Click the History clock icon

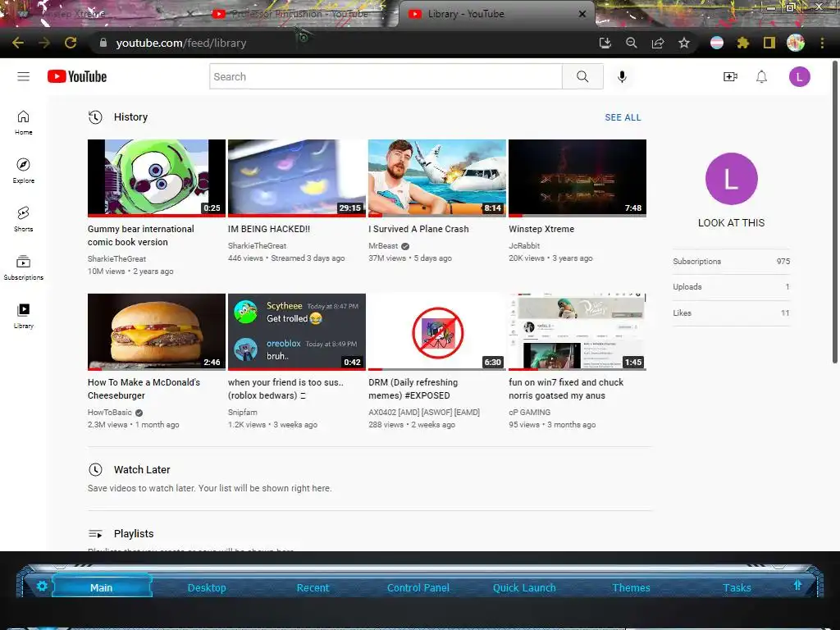click(x=95, y=117)
